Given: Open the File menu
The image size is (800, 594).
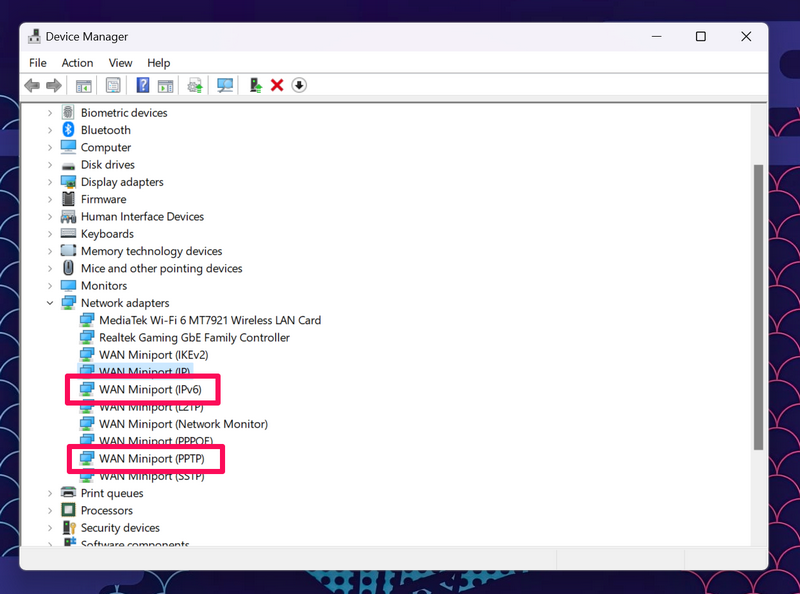Looking at the screenshot, I should (38, 63).
